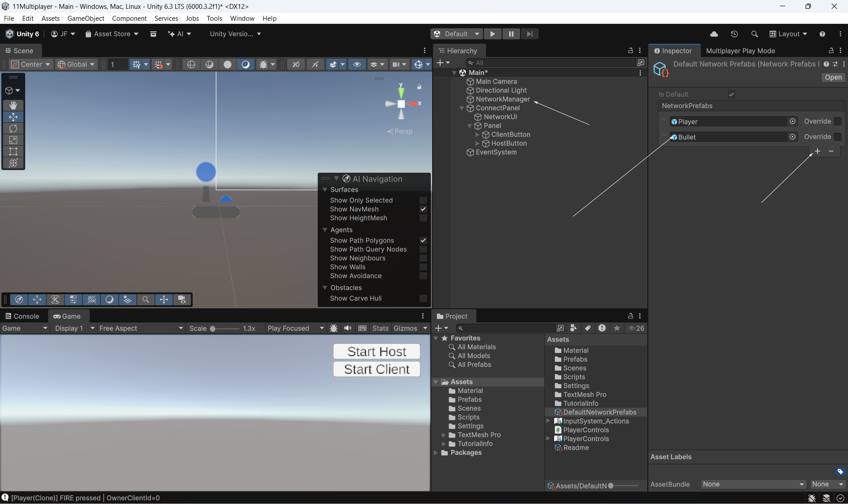
Task: Open the Layout dropdown
Action: [x=788, y=34]
